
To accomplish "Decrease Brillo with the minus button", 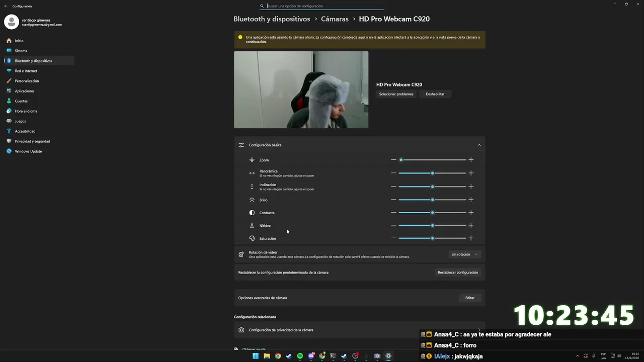I will pyautogui.click(x=393, y=200).
